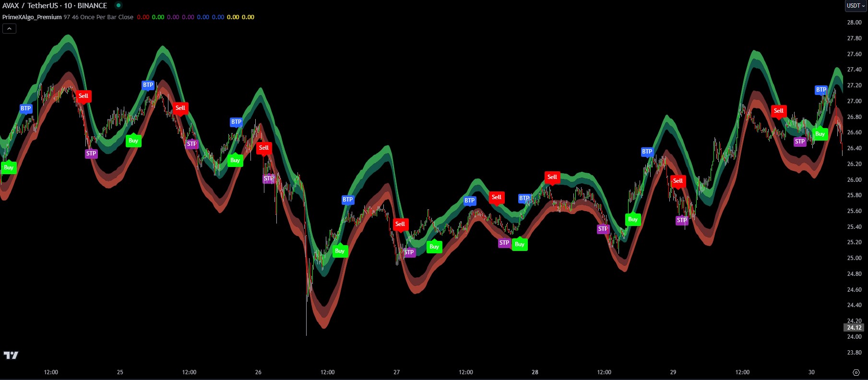Click the 27.00 price axis label
Viewport: 868px width, 380px height.
[854, 101]
